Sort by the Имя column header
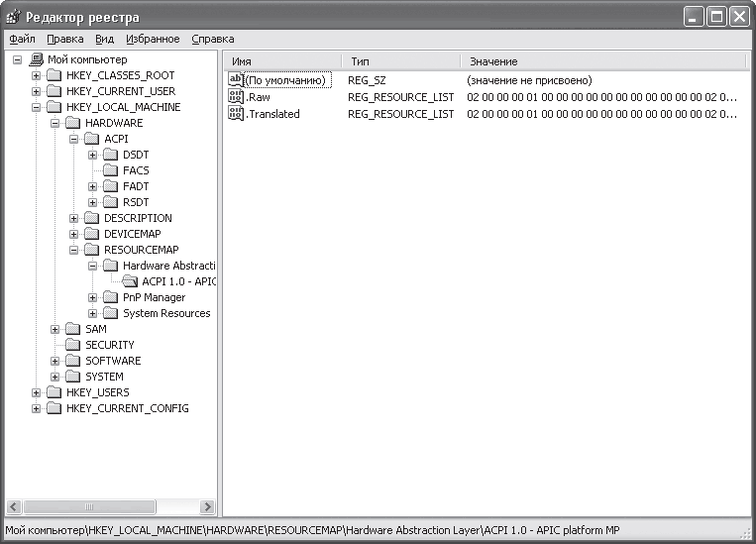This screenshot has height=544, width=756. 283,61
